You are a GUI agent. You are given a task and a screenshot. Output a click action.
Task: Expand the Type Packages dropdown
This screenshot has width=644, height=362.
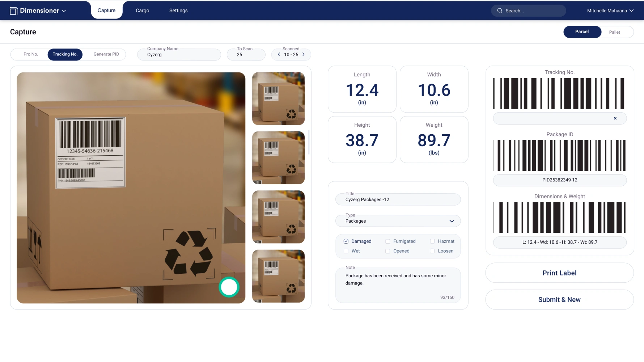click(x=452, y=221)
